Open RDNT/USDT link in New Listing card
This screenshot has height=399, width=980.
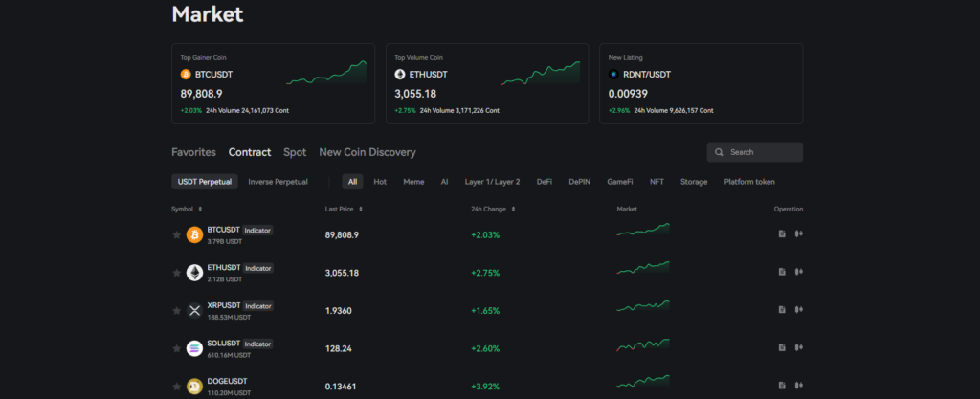pyautogui.click(x=646, y=75)
